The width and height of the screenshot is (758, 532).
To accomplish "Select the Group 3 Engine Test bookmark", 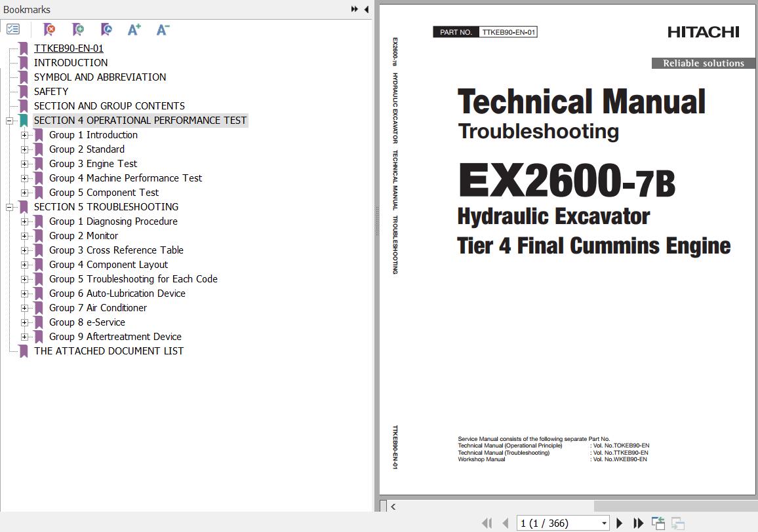I will tap(93, 164).
